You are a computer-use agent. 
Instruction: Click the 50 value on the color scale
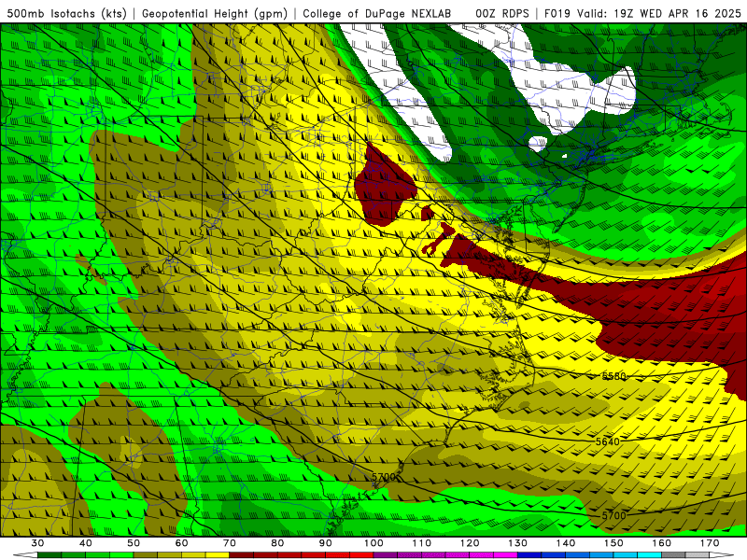[x=134, y=543]
